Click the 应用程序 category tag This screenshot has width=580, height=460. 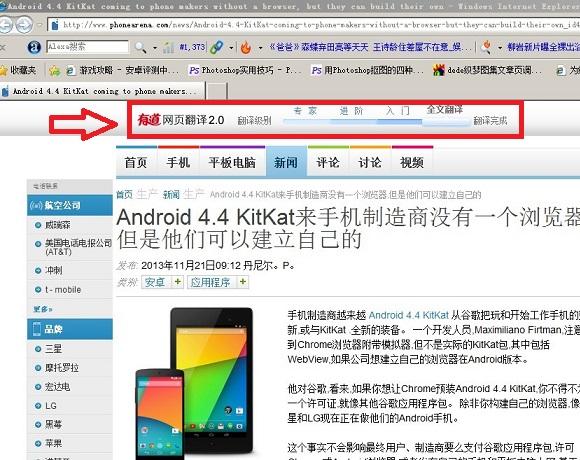click(210, 282)
